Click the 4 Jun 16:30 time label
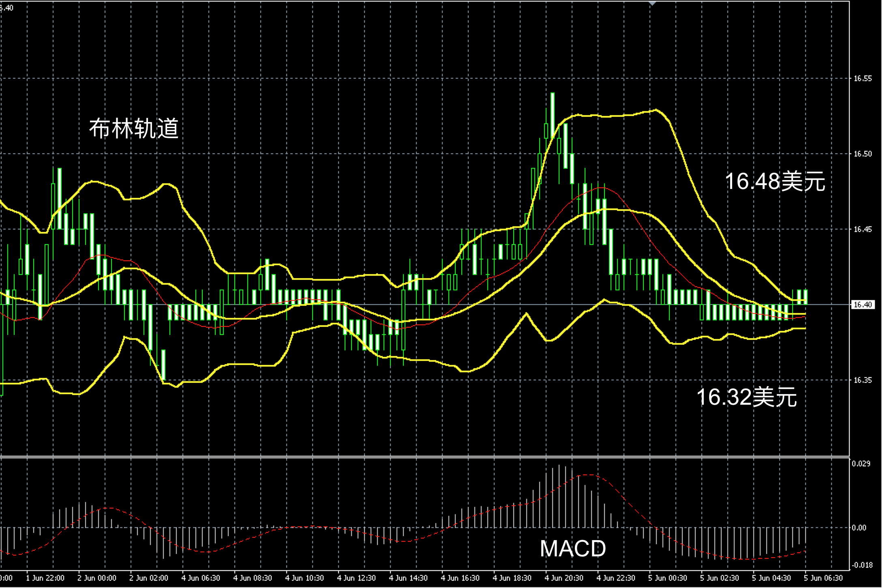The width and height of the screenshot is (883, 588). tap(460, 578)
